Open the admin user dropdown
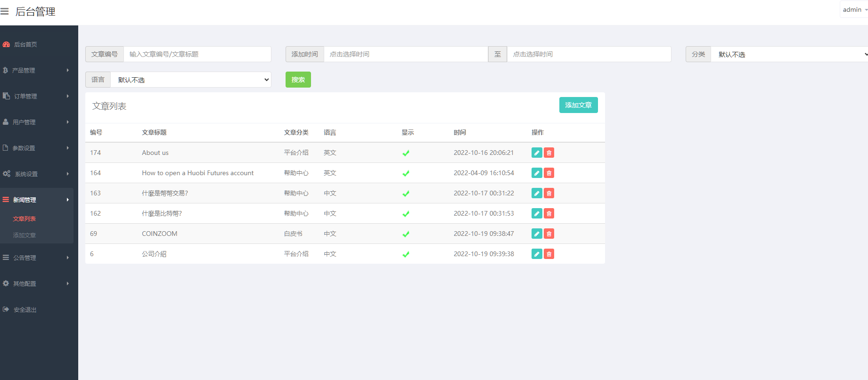The height and width of the screenshot is (380, 868). (854, 9)
